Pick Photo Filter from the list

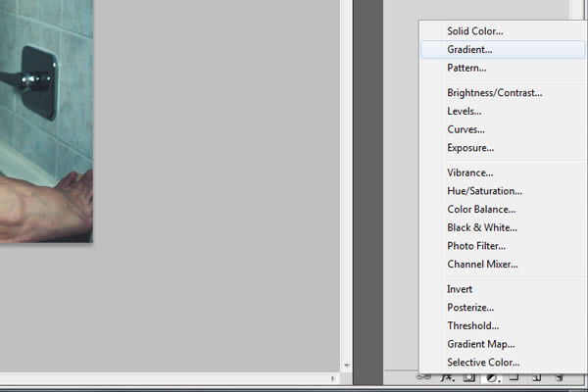(x=477, y=245)
